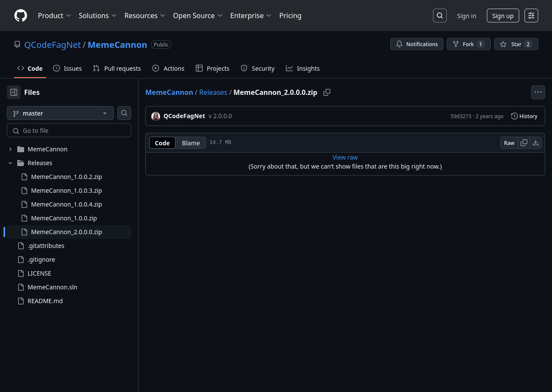Click the Raw button
The image size is (552, 392).
tap(509, 143)
